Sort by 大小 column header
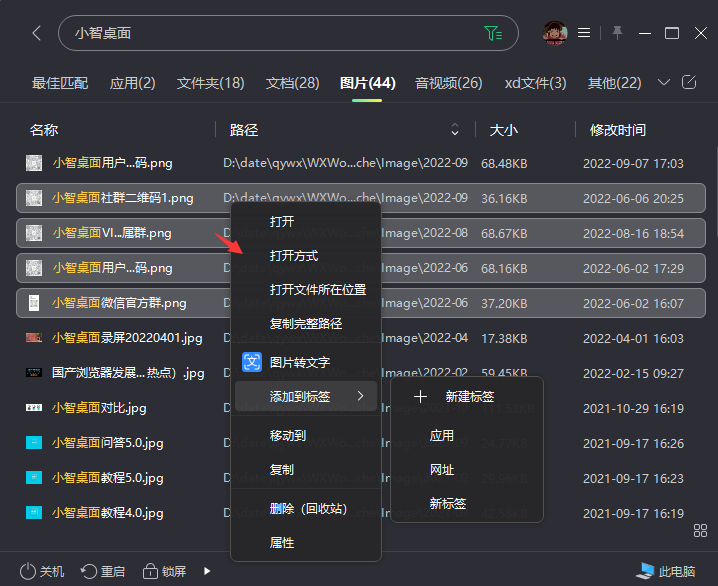This screenshot has height=586, width=718. (x=504, y=130)
